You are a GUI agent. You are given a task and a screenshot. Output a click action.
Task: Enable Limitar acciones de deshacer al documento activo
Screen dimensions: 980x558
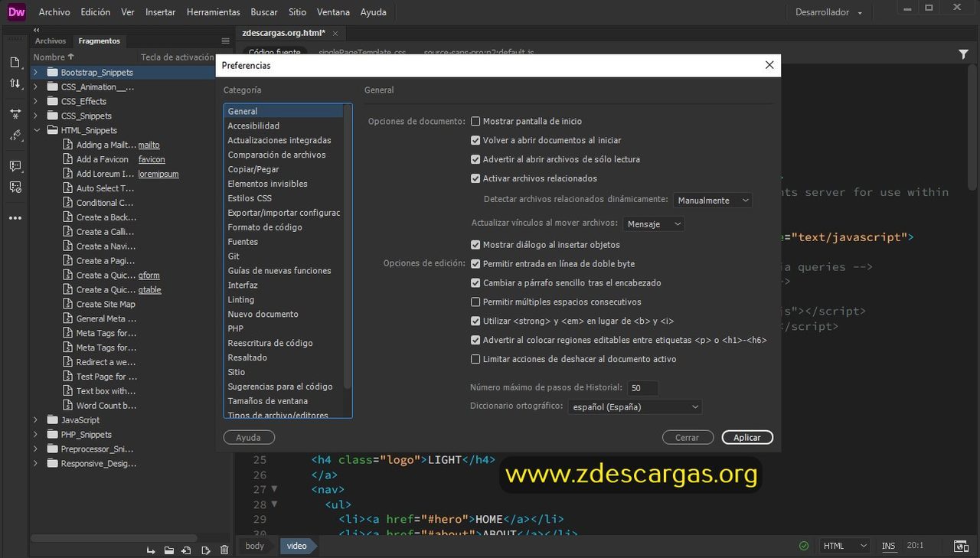point(475,359)
